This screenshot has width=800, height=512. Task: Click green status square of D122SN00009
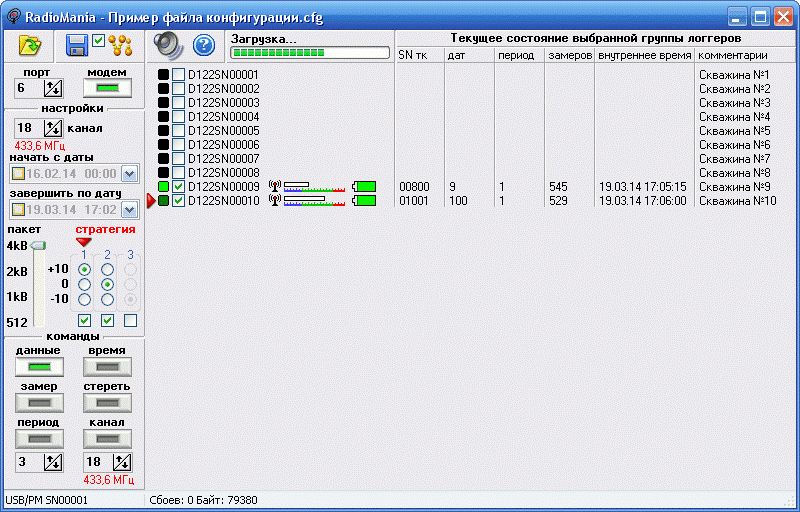click(x=164, y=187)
